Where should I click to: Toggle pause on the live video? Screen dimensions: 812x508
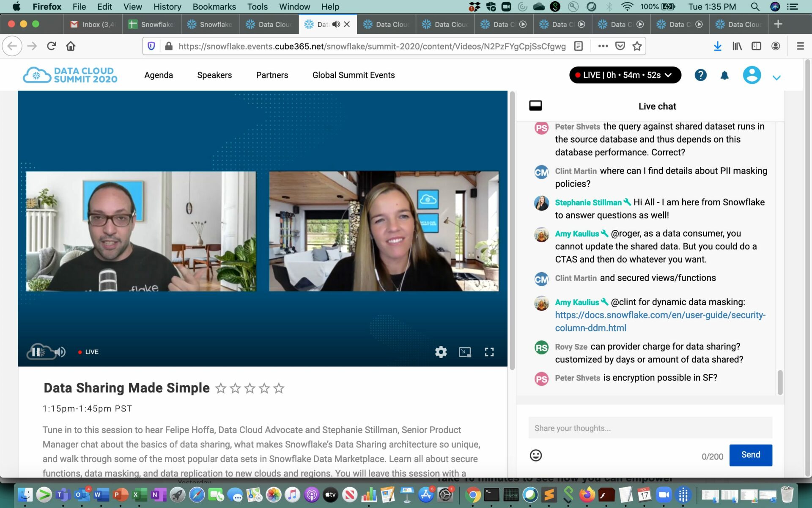[x=36, y=351]
